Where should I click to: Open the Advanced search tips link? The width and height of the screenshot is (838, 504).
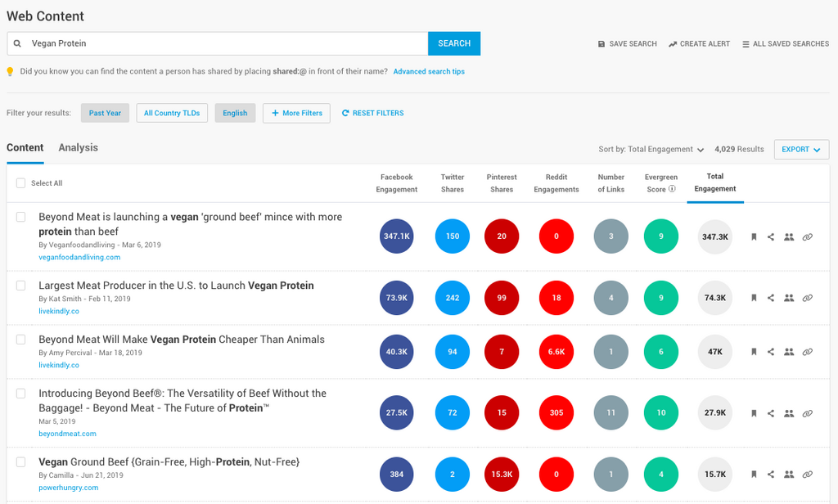coord(429,72)
